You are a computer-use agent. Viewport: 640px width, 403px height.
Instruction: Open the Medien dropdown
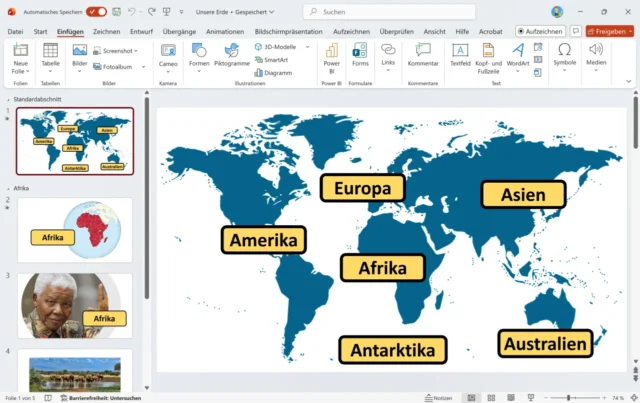click(x=596, y=58)
